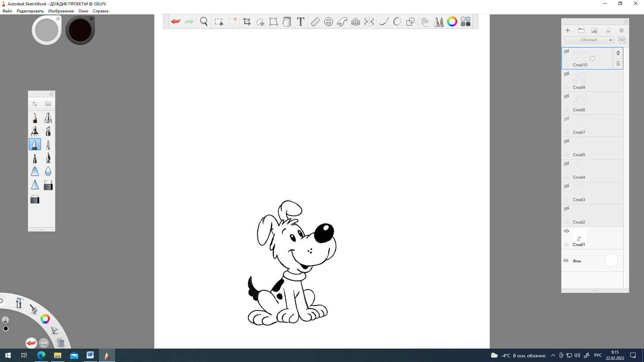Click the gray brush size puck
This screenshot has height=362, width=644.
click(47, 30)
